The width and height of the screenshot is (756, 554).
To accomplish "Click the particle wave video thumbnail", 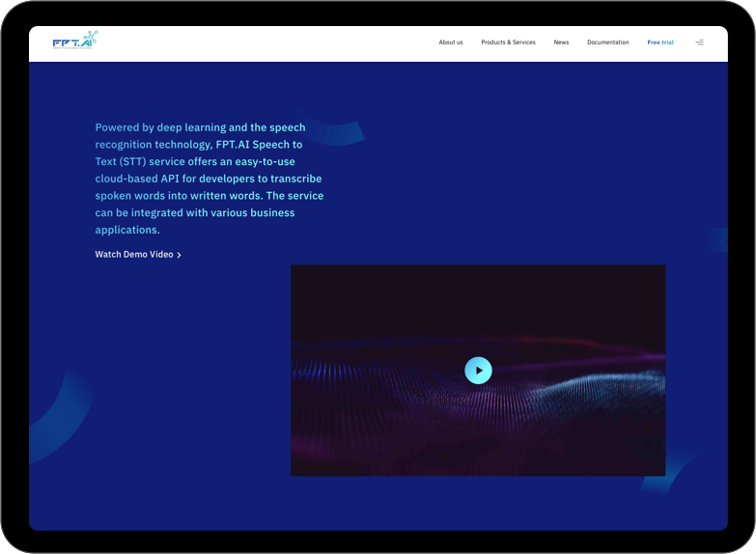I will click(x=478, y=371).
